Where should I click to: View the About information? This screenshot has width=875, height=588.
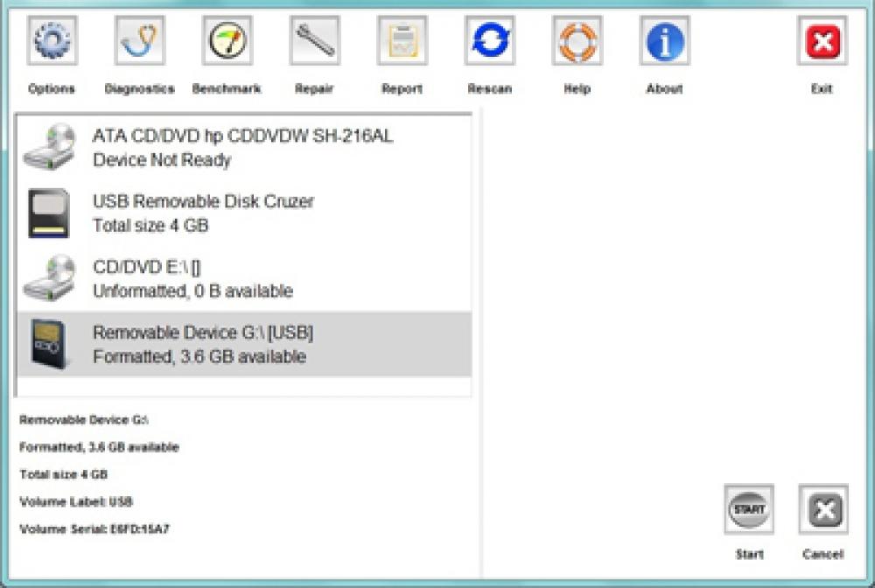pos(664,38)
